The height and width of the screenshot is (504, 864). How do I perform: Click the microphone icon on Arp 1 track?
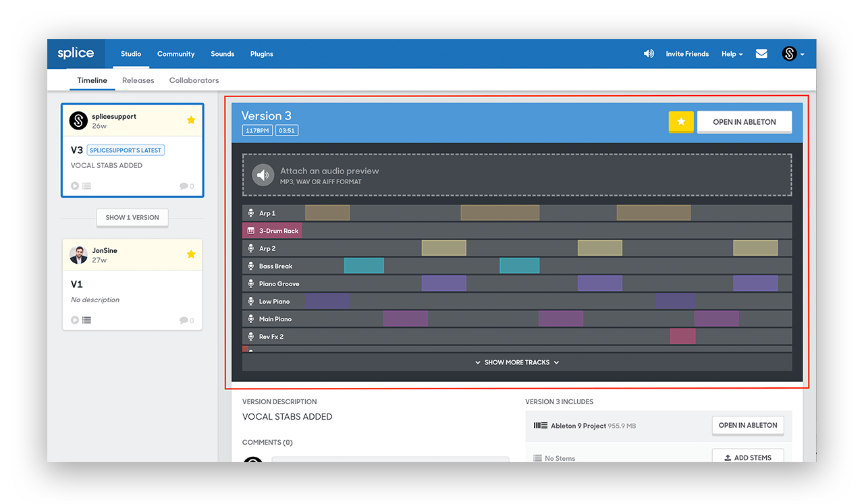pos(251,213)
